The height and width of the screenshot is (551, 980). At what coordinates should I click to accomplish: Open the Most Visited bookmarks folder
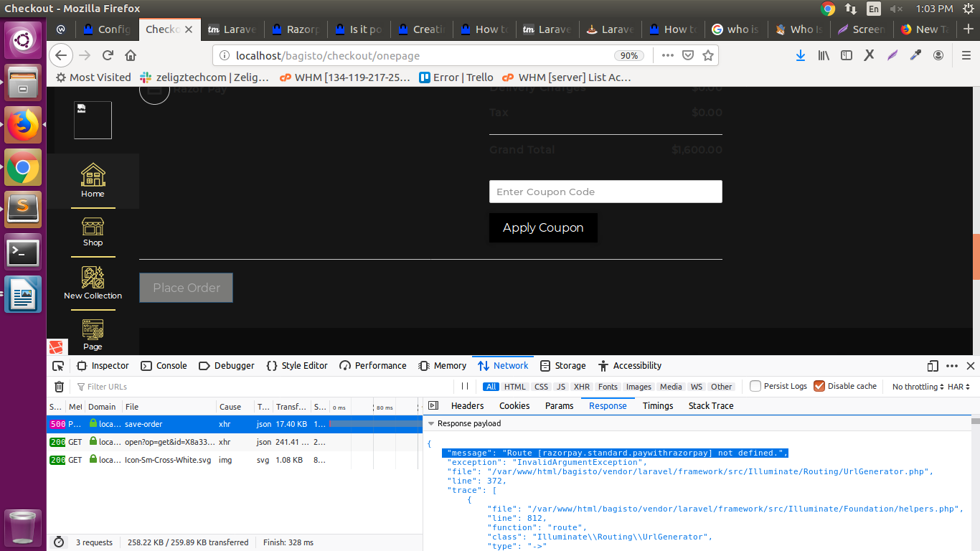click(93, 77)
